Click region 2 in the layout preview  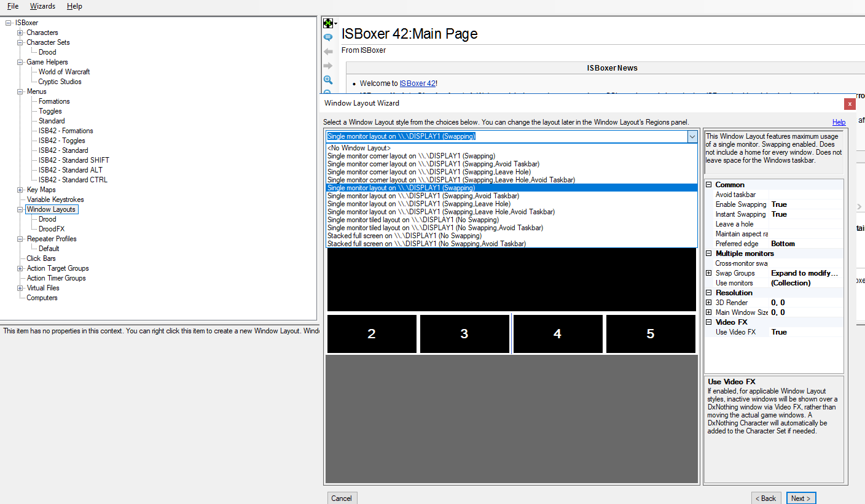click(x=372, y=334)
